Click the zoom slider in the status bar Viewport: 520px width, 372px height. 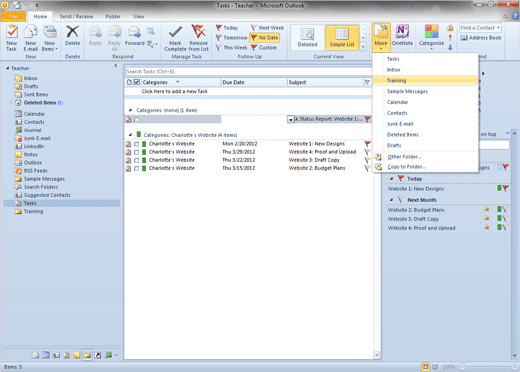click(x=488, y=367)
